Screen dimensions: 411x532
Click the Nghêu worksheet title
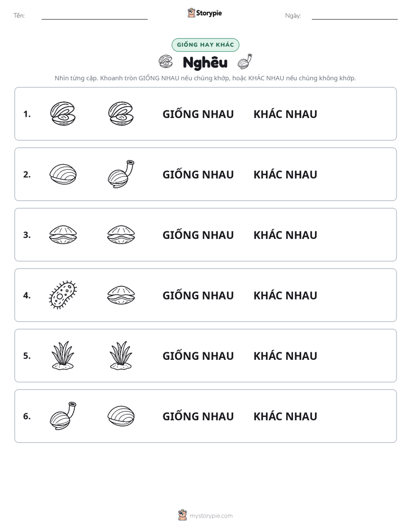pos(205,62)
